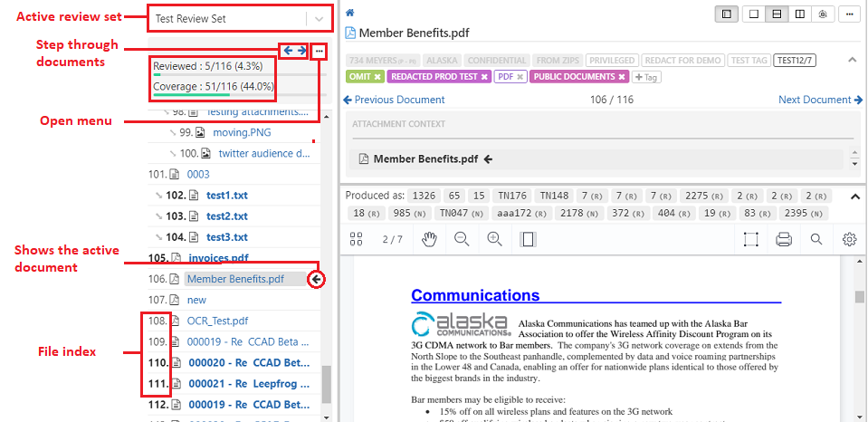Open viewer settings gear
This screenshot has width=868, height=422.
click(849, 239)
